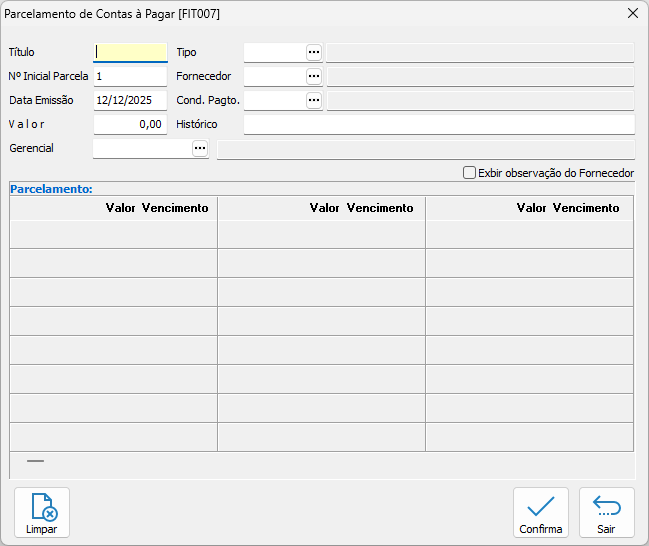The image size is (649, 546).
Task: Open the Gerencial lookup ellipsis button
Action: point(200,148)
